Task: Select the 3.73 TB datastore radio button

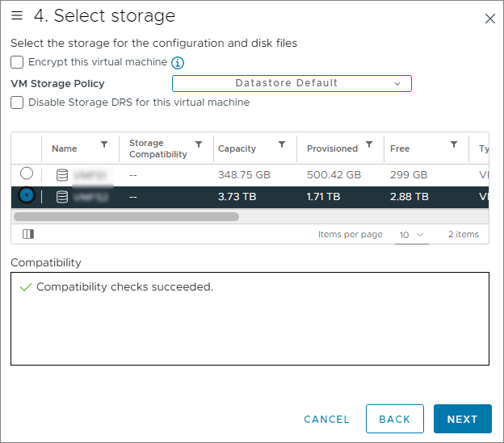Action: 27,196
